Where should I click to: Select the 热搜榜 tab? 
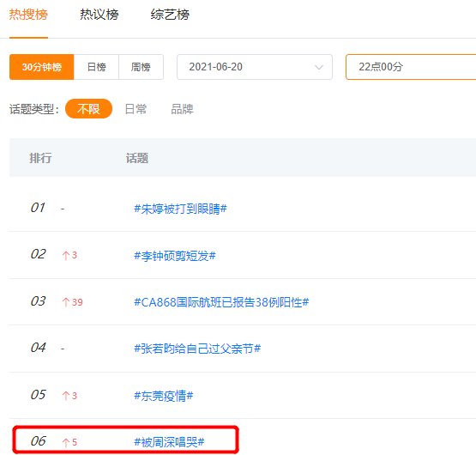pos(28,15)
